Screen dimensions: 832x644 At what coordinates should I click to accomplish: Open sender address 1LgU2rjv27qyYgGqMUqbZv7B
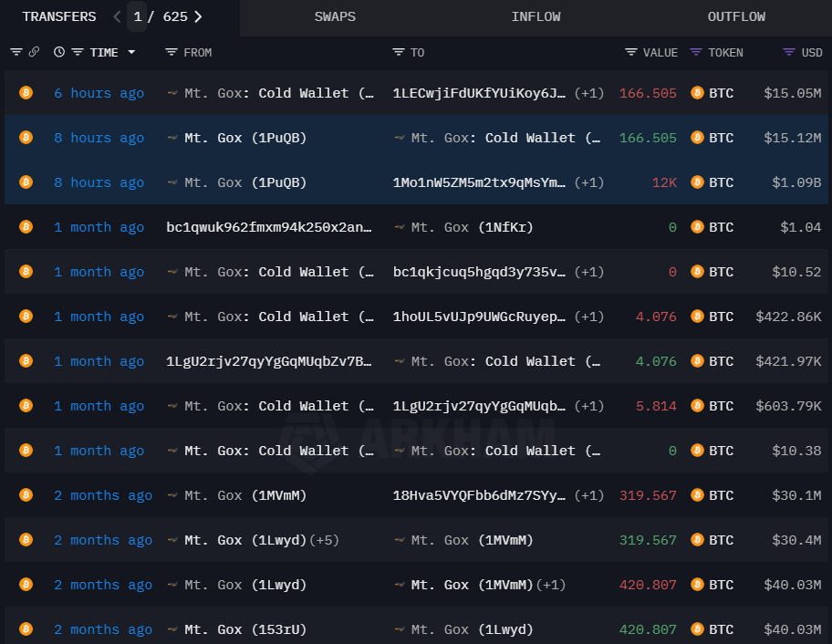point(269,361)
